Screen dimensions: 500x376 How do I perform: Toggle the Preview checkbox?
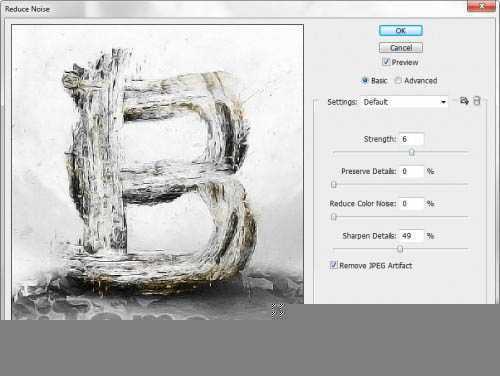(386, 62)
